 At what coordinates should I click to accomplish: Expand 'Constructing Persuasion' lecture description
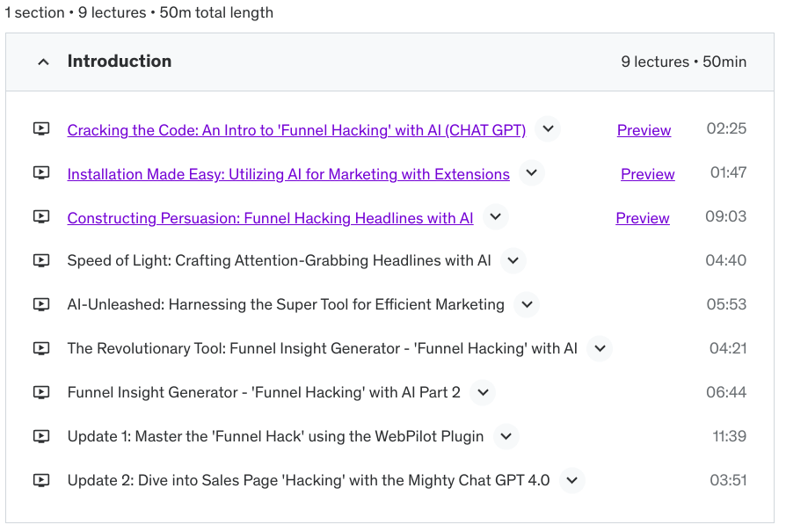pos(495,217)
